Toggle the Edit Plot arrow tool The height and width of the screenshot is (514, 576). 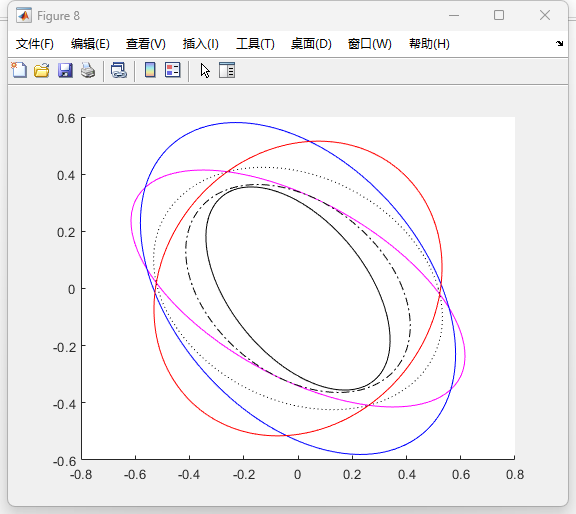(x=205, y=70)
